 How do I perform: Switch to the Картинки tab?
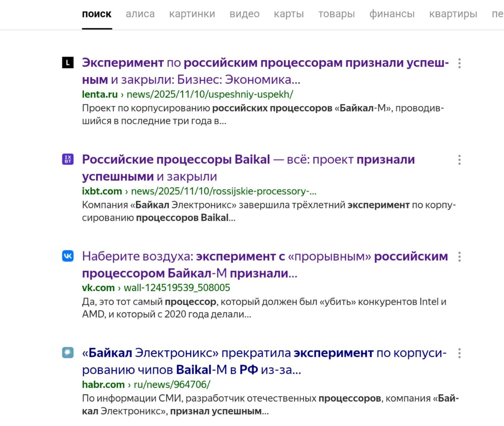point(192,14)
